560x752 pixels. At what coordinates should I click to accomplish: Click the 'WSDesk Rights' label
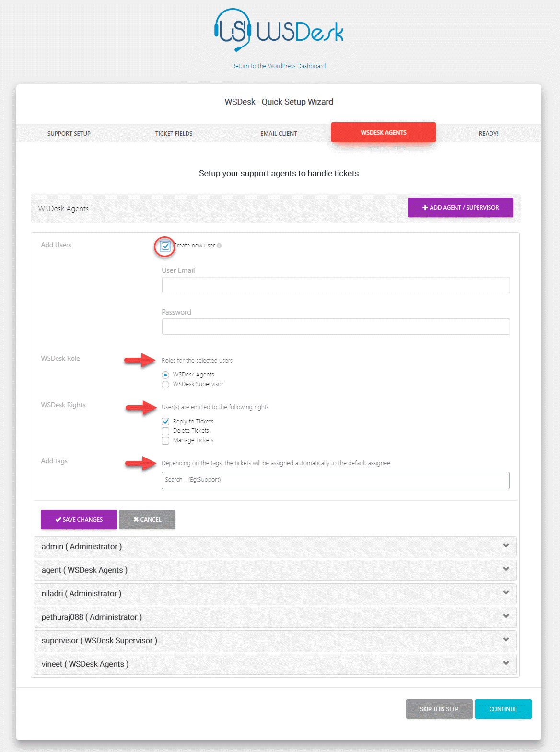pyautogui.click(x=63, y=405)
